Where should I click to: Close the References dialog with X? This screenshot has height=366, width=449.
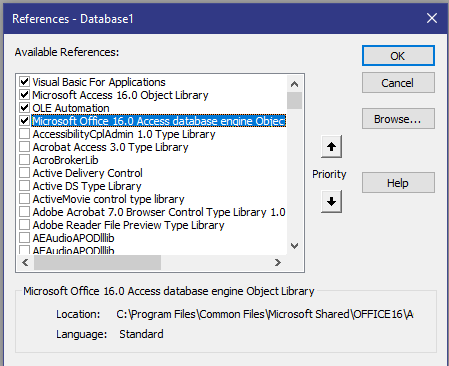[432, 18]
